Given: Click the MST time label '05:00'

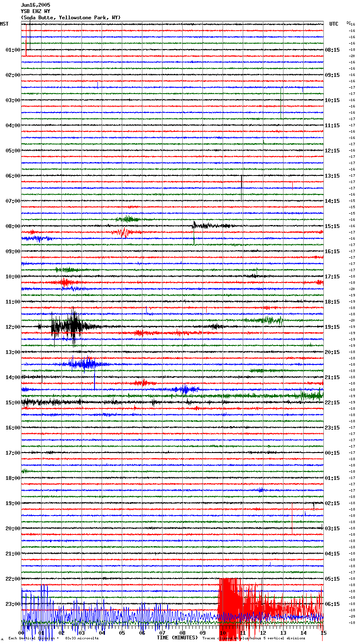Looking at the screenshot, I should 13,151.
